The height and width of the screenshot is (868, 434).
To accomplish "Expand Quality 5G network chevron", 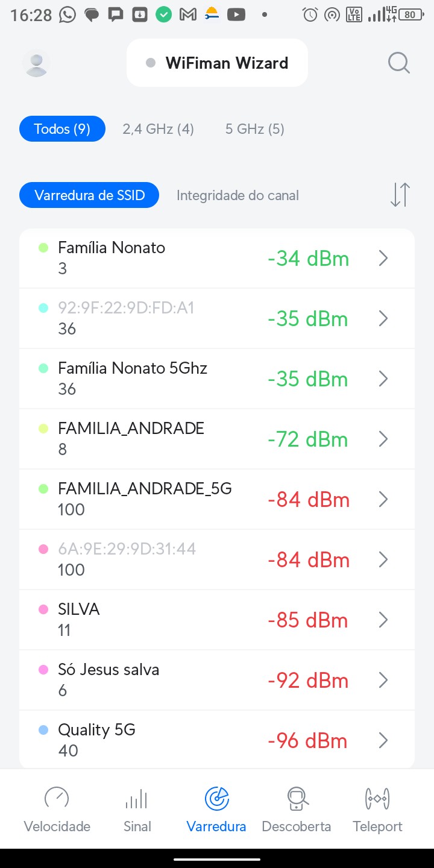I will click(383, 740).
